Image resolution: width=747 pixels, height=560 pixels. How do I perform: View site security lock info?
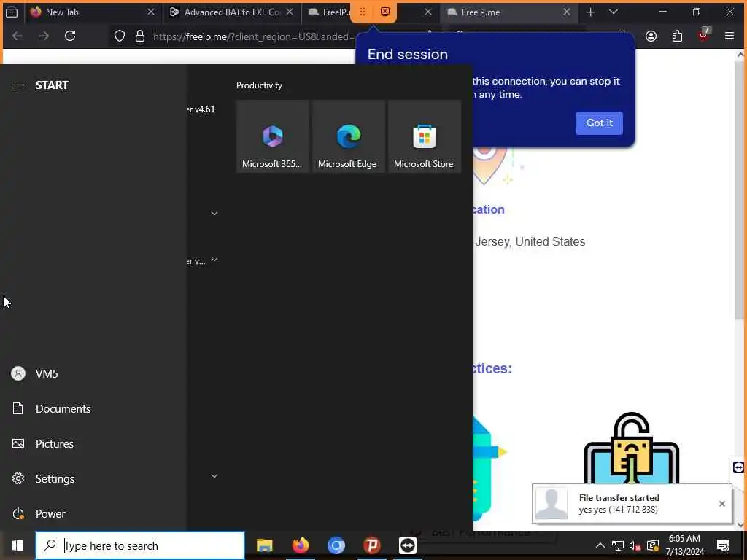click(x=139, y=36)
